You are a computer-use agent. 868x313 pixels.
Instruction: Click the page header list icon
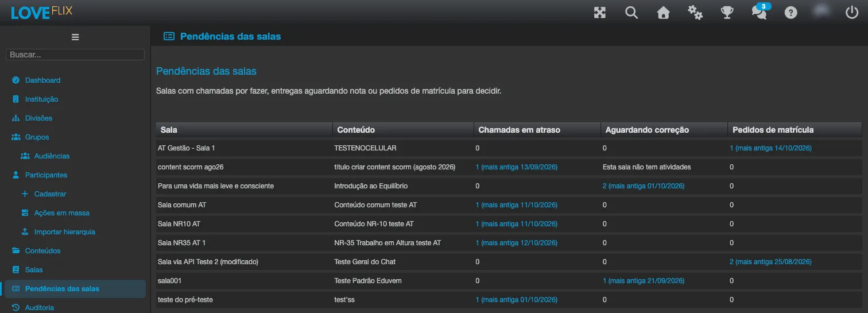point(169,36)
